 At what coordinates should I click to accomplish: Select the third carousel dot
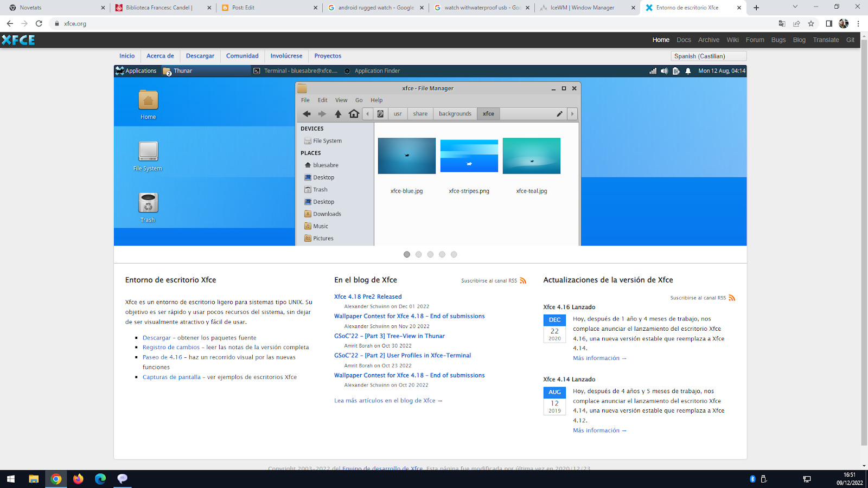point(430,254)
